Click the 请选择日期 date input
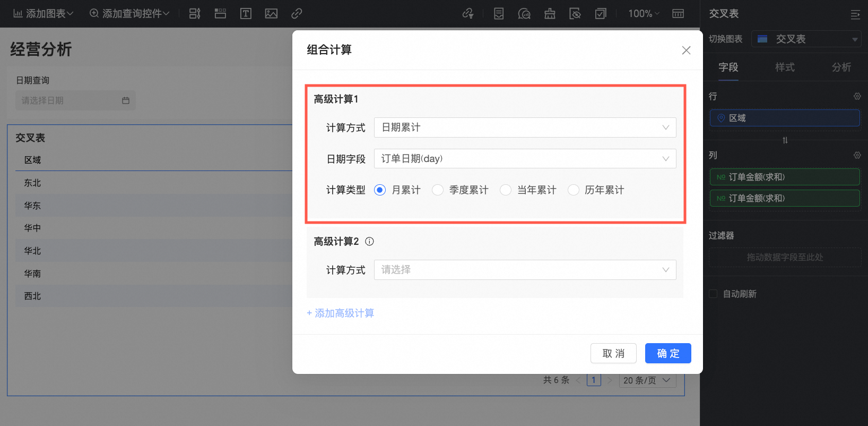The image size is (868, 426). 75,100
